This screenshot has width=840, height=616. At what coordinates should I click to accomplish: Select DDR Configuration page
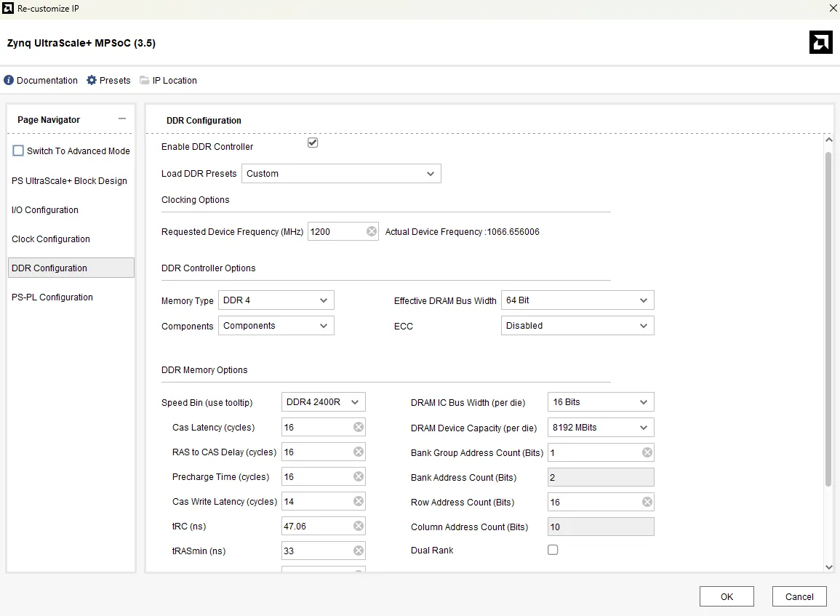pyautogui.click(x=71, y=268)
